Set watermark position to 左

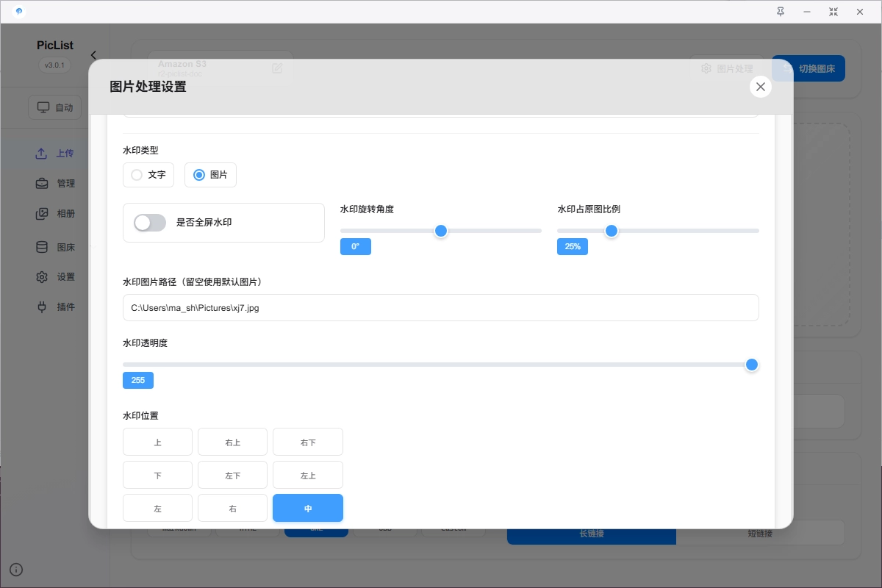coord(157,508)
